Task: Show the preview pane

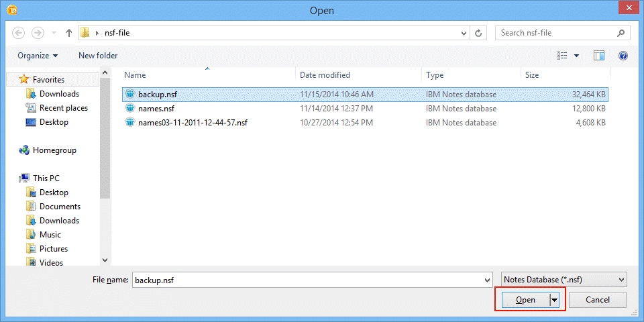Action: point(599,56)
